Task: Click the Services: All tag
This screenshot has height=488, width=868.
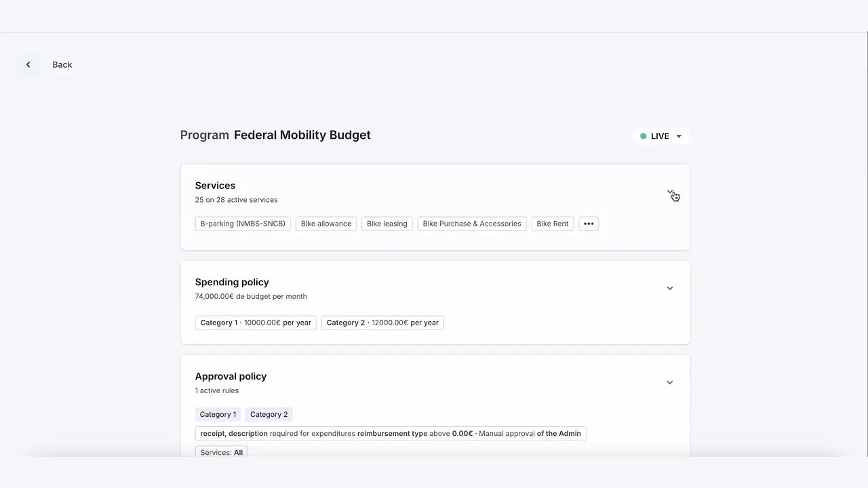Action: [222, 452]
